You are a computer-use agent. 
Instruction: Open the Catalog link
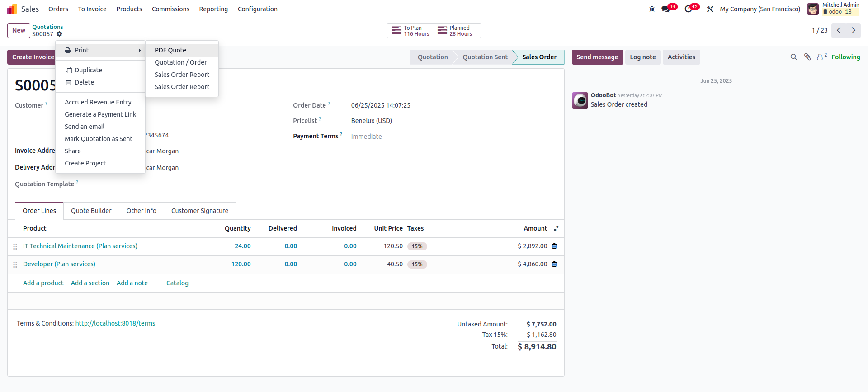177,283
